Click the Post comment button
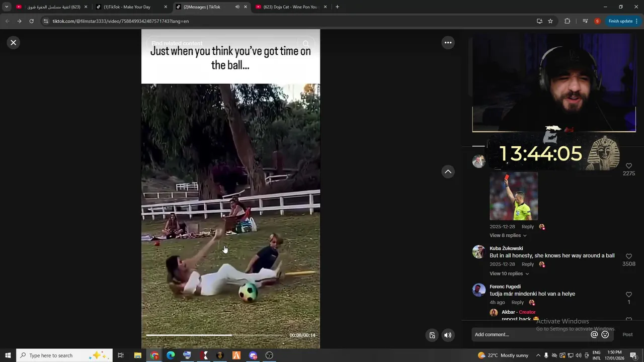 pos(627,334)
